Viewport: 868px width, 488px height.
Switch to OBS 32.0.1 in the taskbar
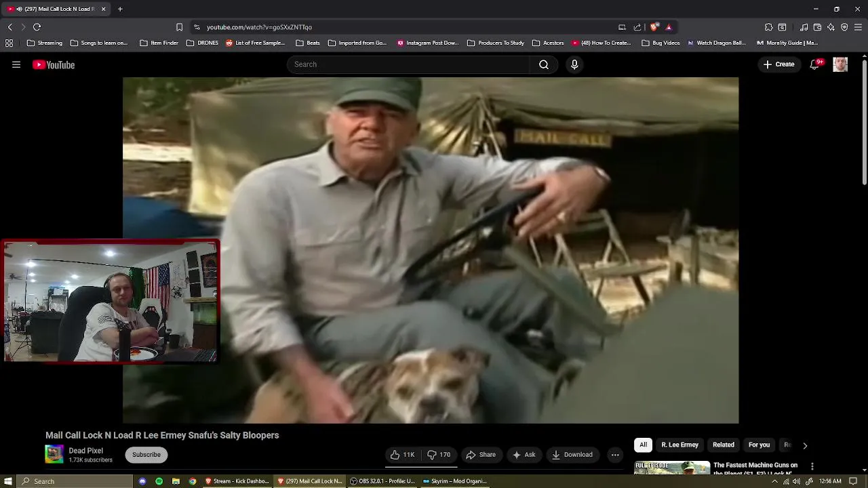tap(382, 481)
